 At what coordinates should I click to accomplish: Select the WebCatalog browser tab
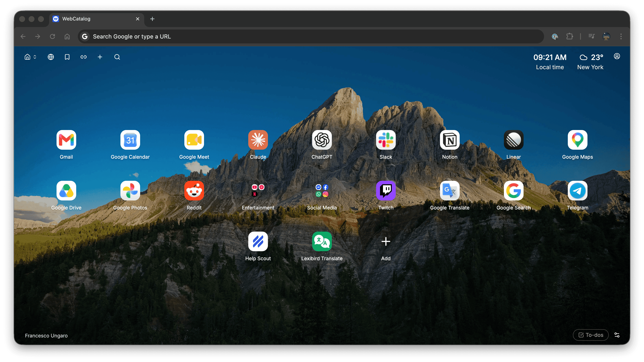tap(96, 19)
